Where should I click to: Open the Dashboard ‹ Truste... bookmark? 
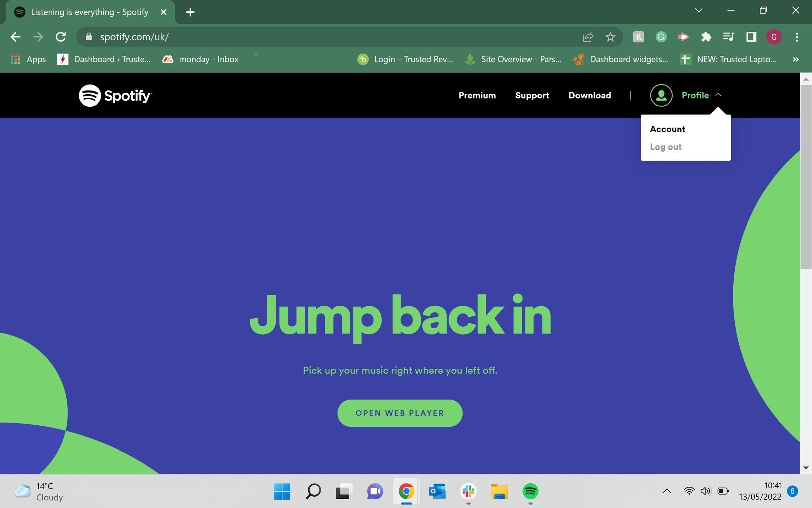click(104, 59)
